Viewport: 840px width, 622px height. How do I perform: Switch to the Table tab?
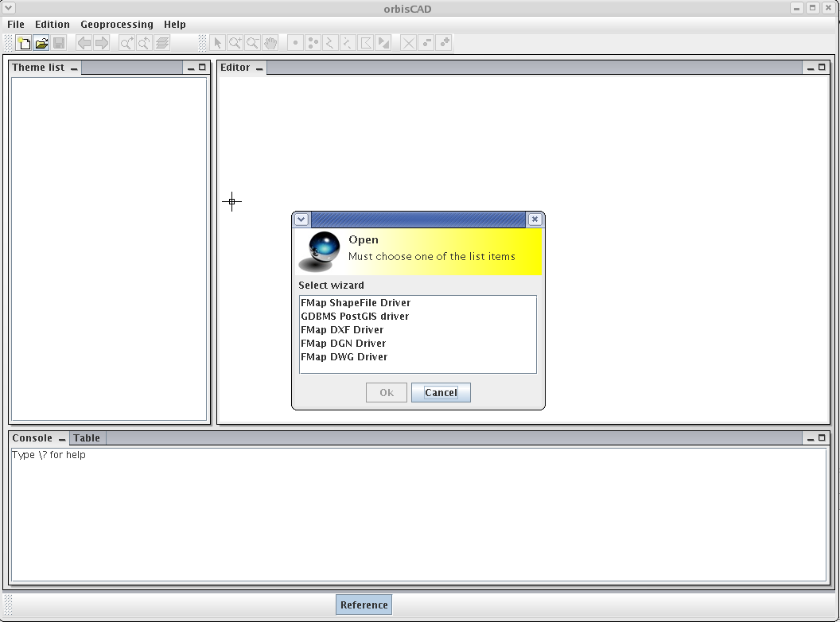pyautogui.click(x=87, y=438)
